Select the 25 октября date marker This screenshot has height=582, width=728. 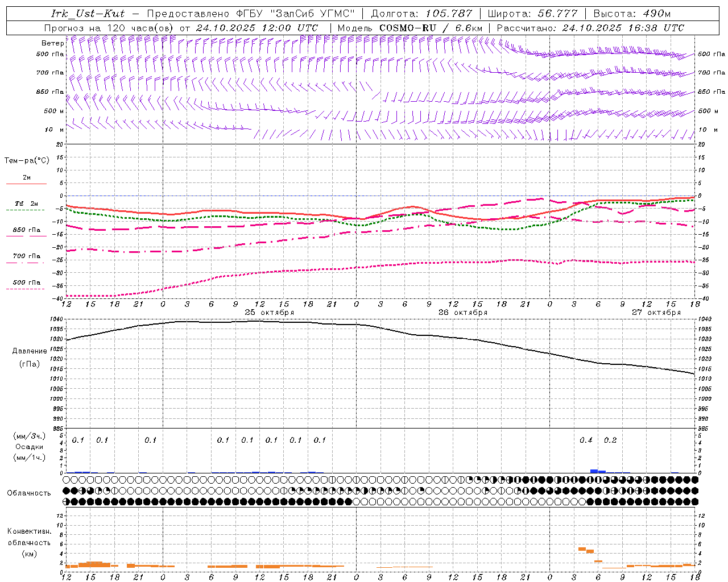(x=269, y=313)
